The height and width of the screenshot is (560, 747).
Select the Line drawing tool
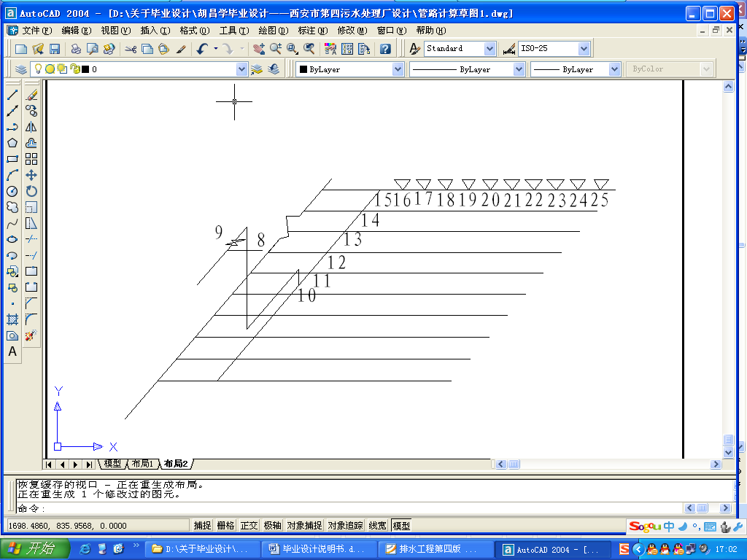[12, 96]
